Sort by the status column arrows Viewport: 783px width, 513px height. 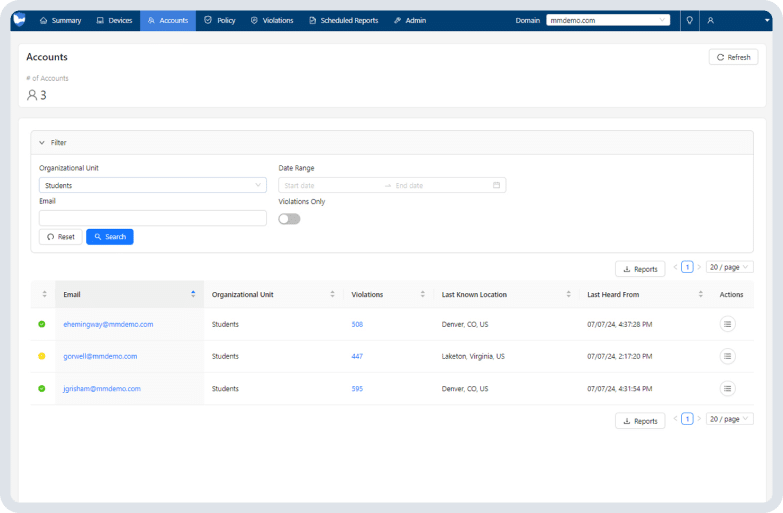[44, 294]
